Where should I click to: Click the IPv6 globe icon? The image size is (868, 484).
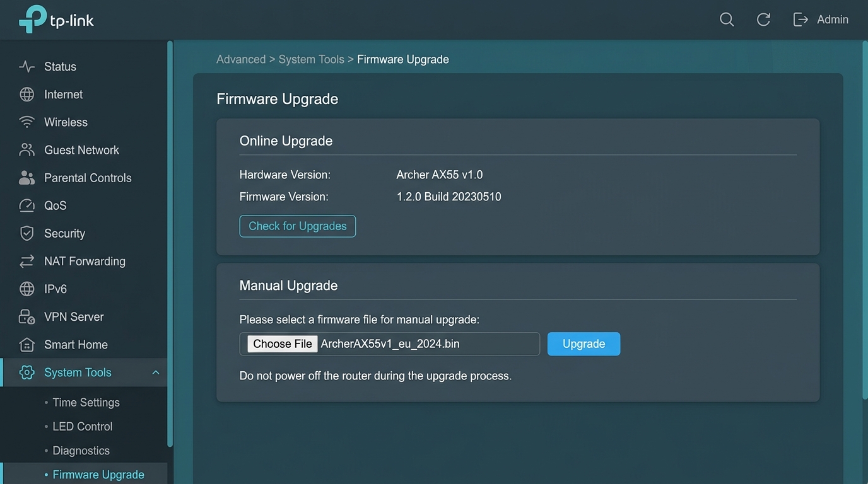coord(26,289)
